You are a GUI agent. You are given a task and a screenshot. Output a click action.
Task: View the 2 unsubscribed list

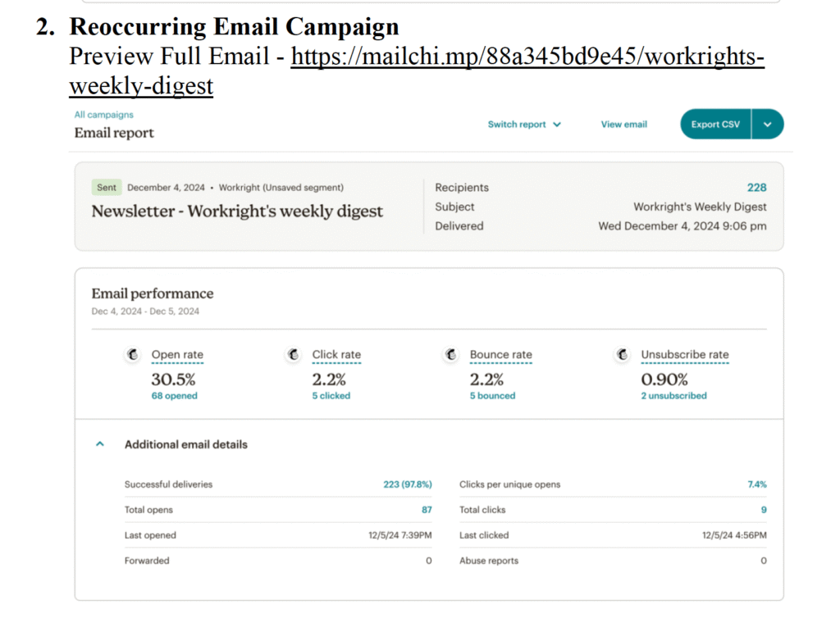coord(673,396)
